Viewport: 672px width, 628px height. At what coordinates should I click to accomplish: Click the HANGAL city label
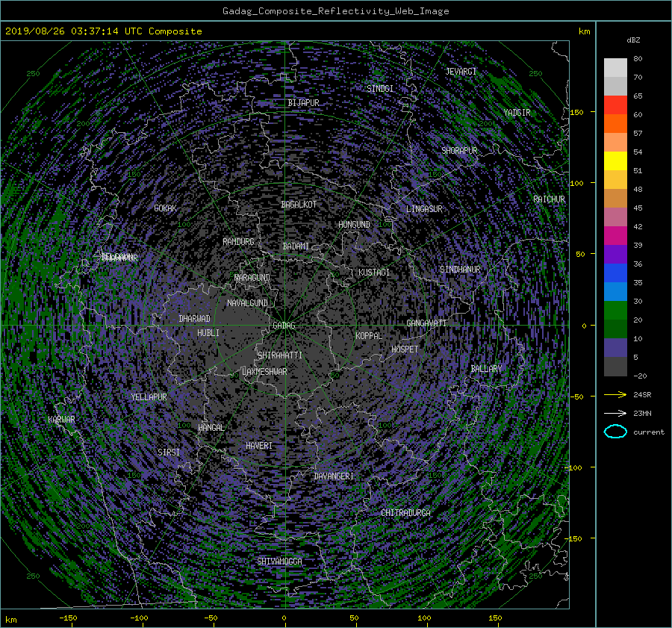[211, 428]
